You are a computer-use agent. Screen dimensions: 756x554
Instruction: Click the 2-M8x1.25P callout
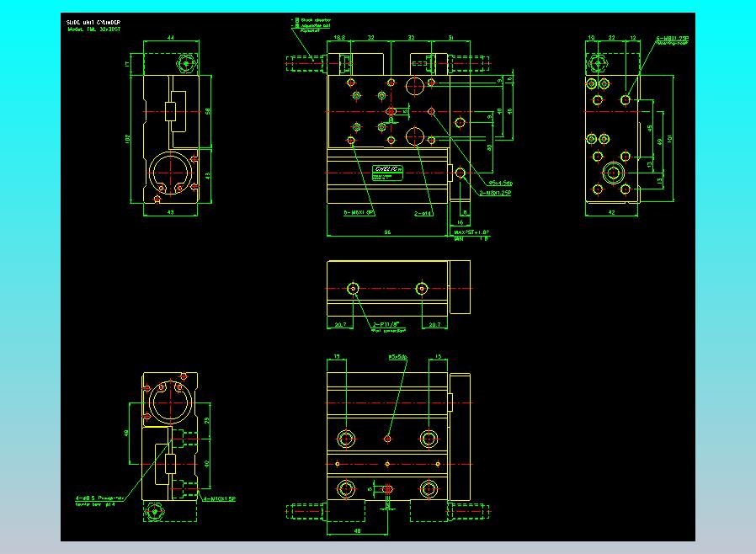click(x=495, y=193)
